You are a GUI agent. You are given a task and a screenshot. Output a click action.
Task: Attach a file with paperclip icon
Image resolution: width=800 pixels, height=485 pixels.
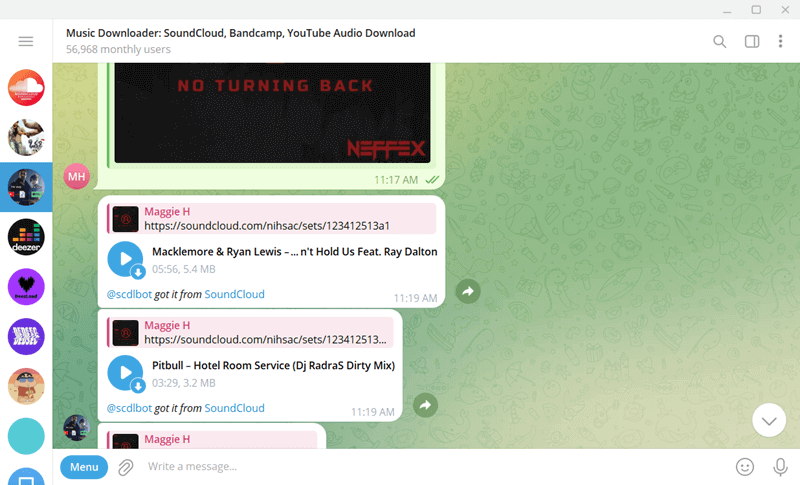coord(126,466)
